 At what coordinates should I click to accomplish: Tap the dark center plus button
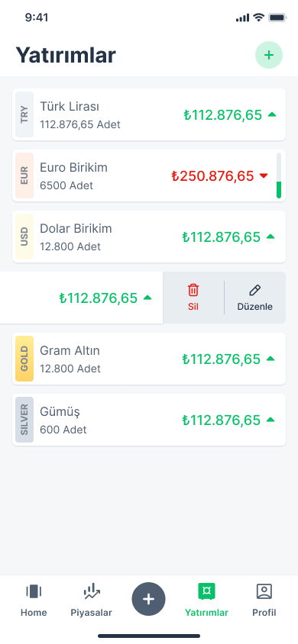click(148, 599)
